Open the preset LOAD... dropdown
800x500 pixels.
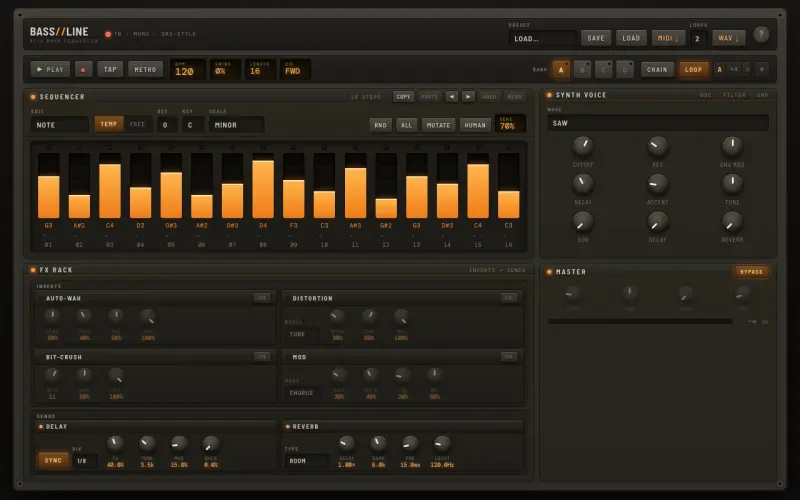coord(542,38)
